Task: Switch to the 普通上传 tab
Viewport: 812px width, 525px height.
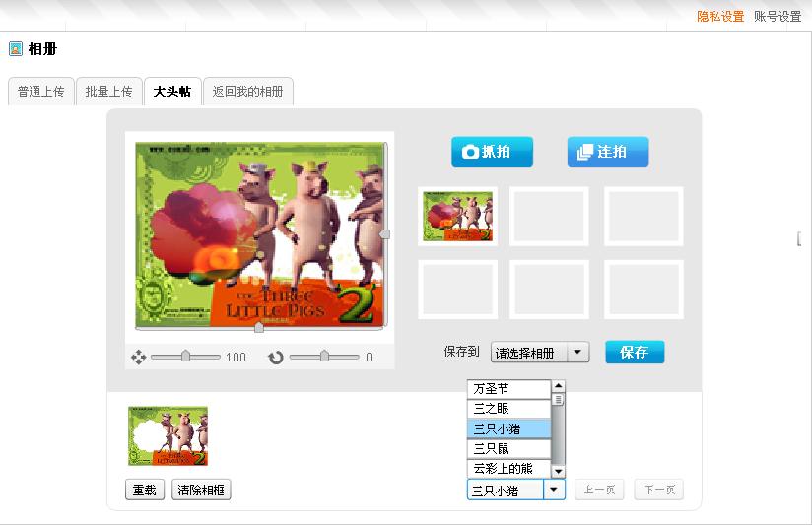Action: click(x=41, y=92)
